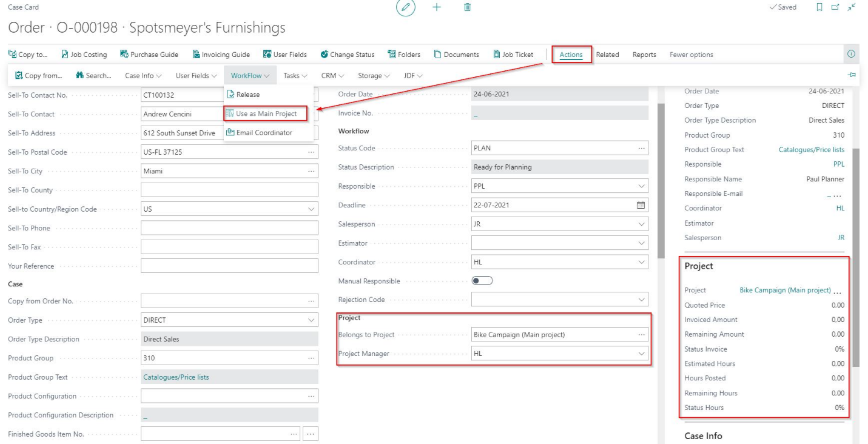Click the plus icon to create new
This screenshot has height=444, width=868.
tap(437, 7)
